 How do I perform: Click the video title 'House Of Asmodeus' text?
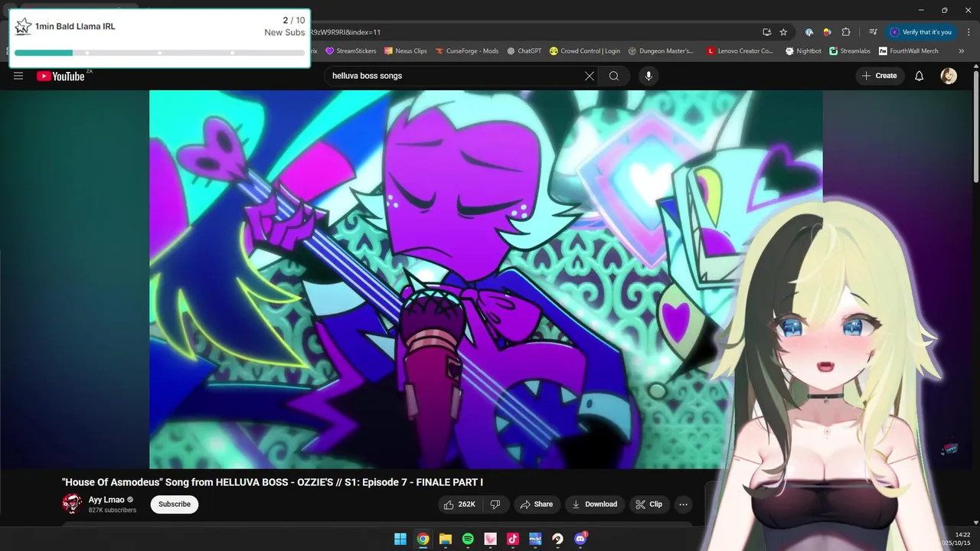(273, 482)
